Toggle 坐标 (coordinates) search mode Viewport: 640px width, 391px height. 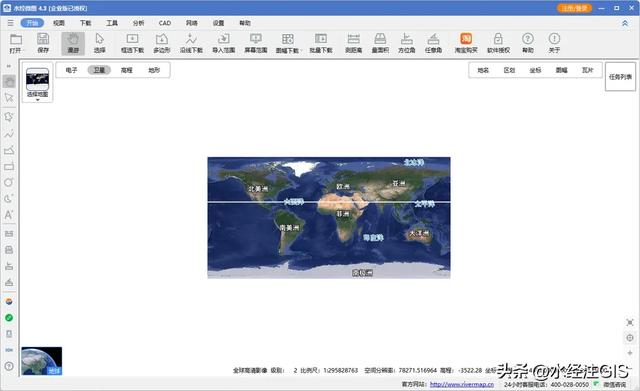click(x=535, y=70)
